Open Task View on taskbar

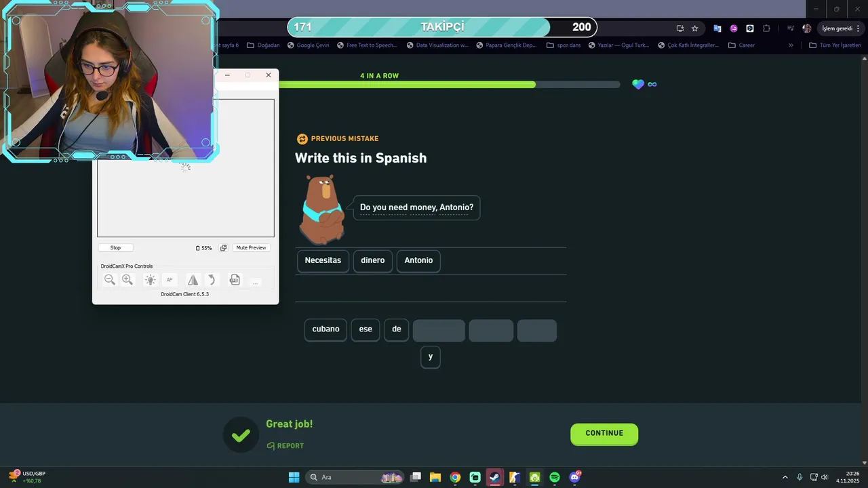tap(416, 477)
